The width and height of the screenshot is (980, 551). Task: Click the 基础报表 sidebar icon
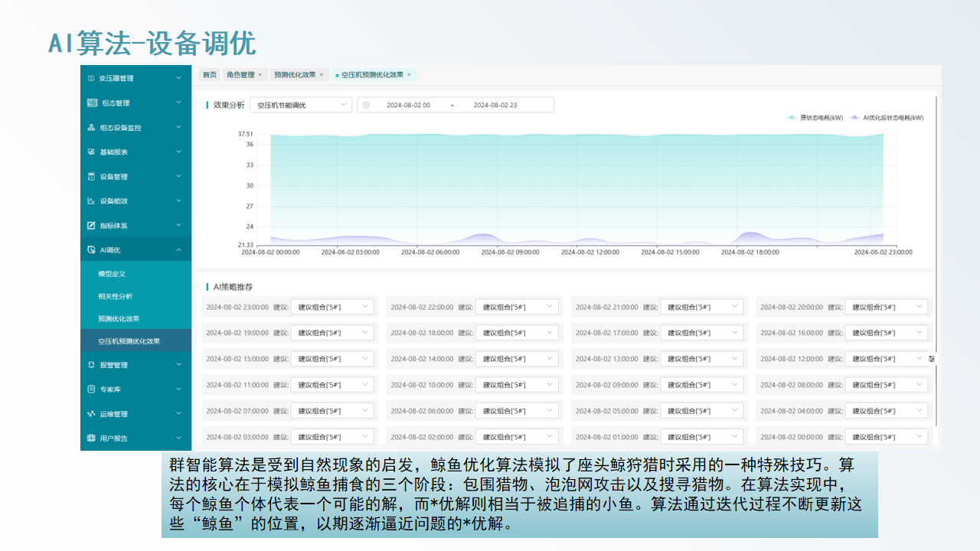point(91,152)
